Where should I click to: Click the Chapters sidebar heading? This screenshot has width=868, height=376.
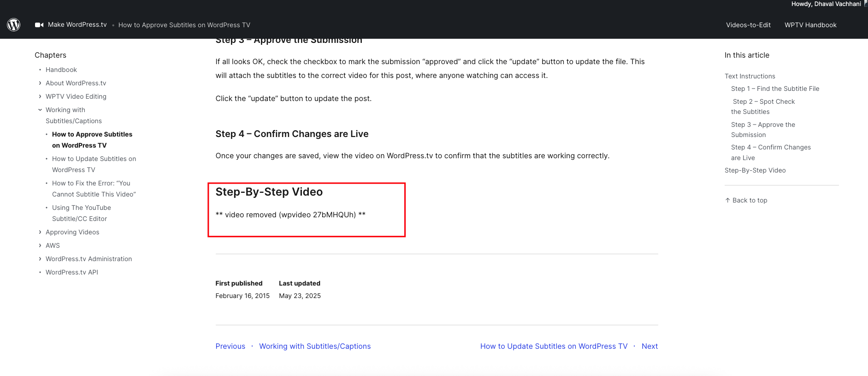50,55
